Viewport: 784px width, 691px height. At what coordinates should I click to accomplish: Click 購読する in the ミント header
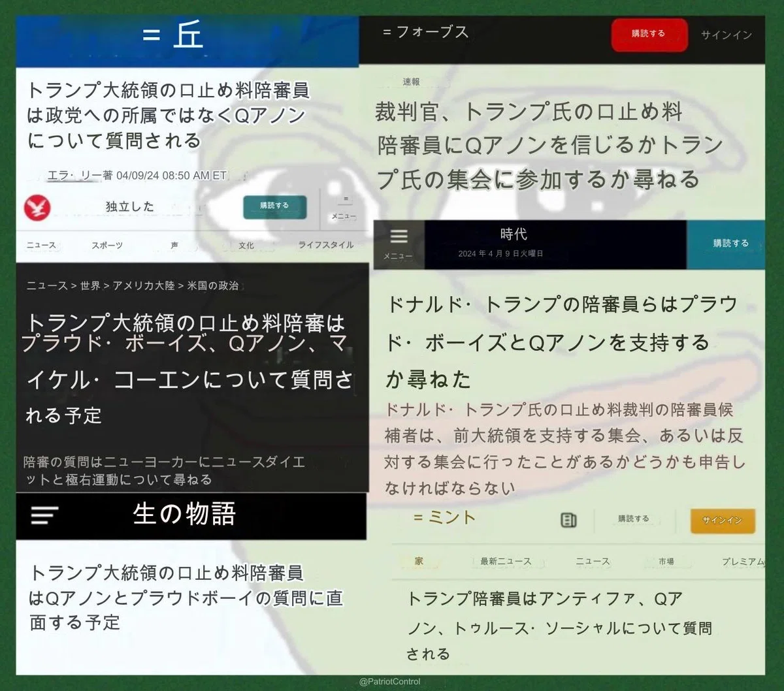634,519
